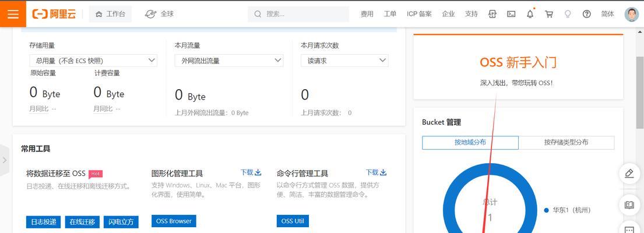Open the shopping cart icon
This screenshot has width=644, height=233.
(x=549, y=14)
